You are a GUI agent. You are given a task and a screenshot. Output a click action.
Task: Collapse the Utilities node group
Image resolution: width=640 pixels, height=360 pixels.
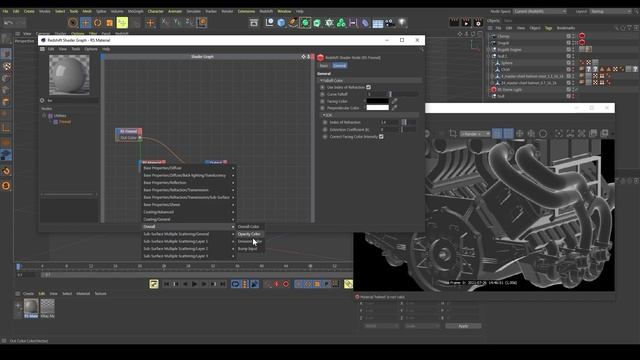pyautogui.click(x=44, y=116)
